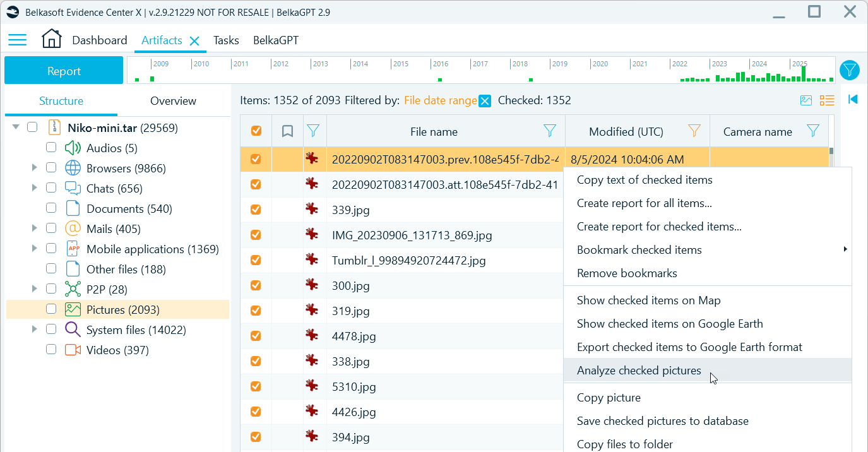
Task: Switch to detailed list view
Action: [827, 100]
